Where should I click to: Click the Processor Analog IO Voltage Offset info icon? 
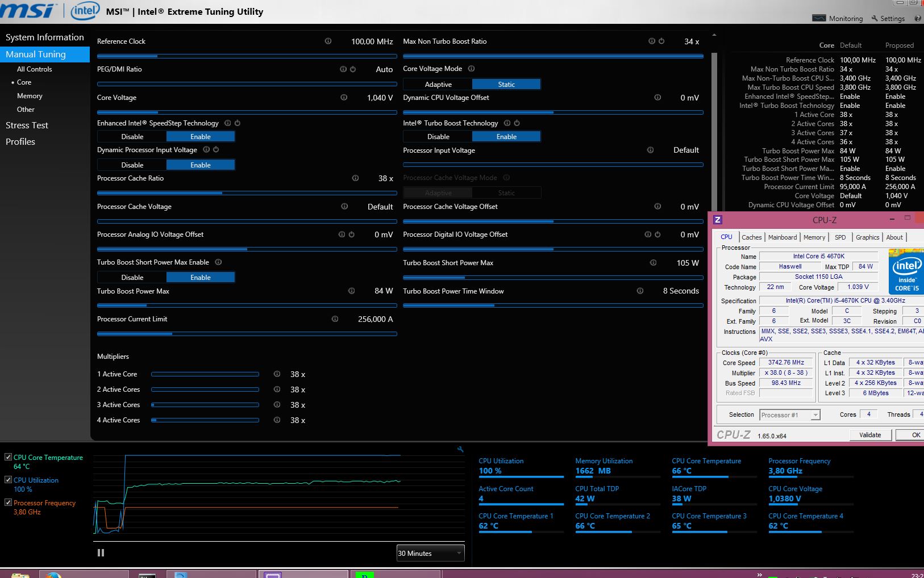tap(342, 234)
